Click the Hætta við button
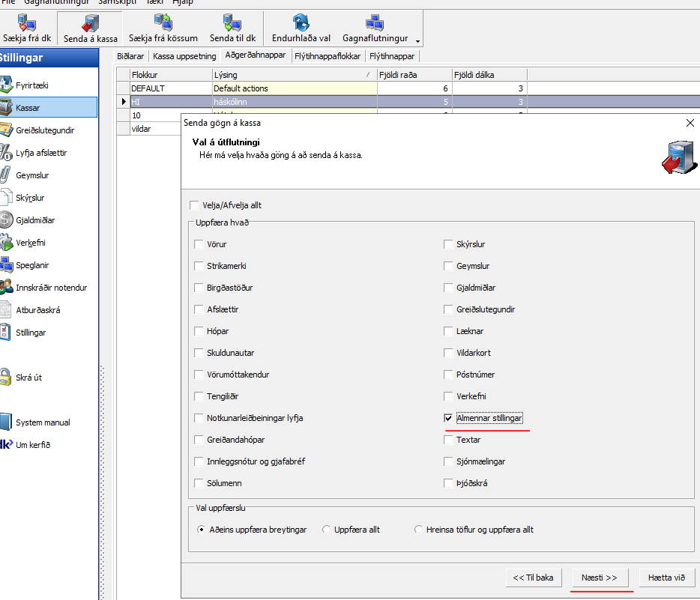 (x=666, y=578)
